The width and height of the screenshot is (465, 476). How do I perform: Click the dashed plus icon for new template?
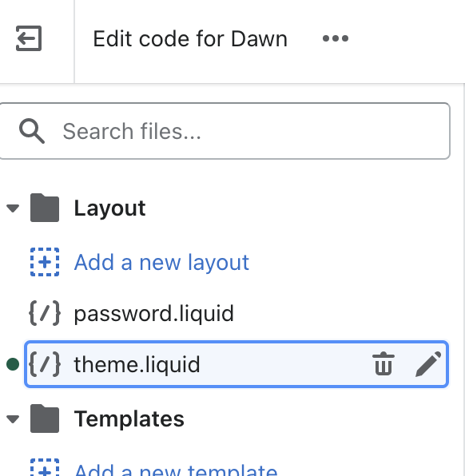[x=45, y=467]
